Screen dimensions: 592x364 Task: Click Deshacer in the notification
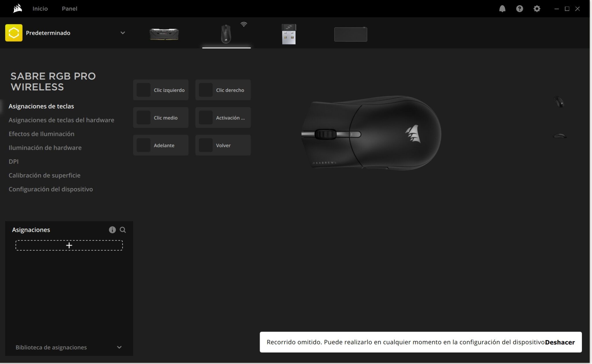(x=560, y=342)
